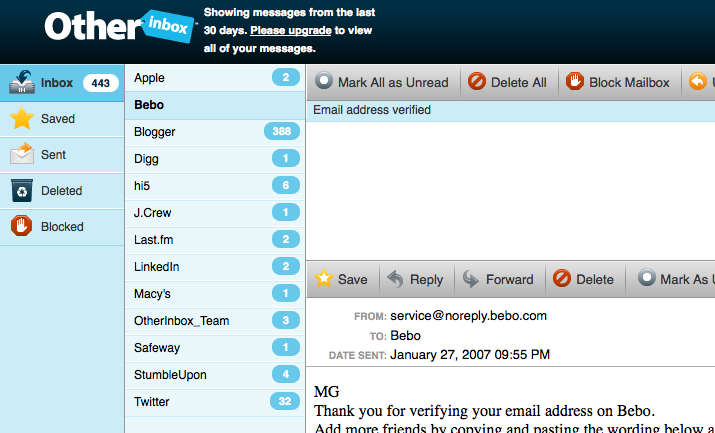Screen dimensions: 715x433
Task: Click the Reply arrow icon
Action: (x=395, y=279)
